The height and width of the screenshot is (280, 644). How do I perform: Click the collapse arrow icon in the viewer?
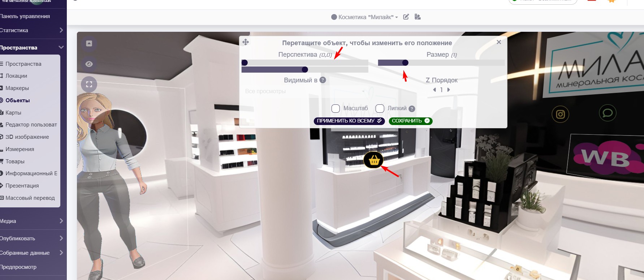click(x=89, y=44)
